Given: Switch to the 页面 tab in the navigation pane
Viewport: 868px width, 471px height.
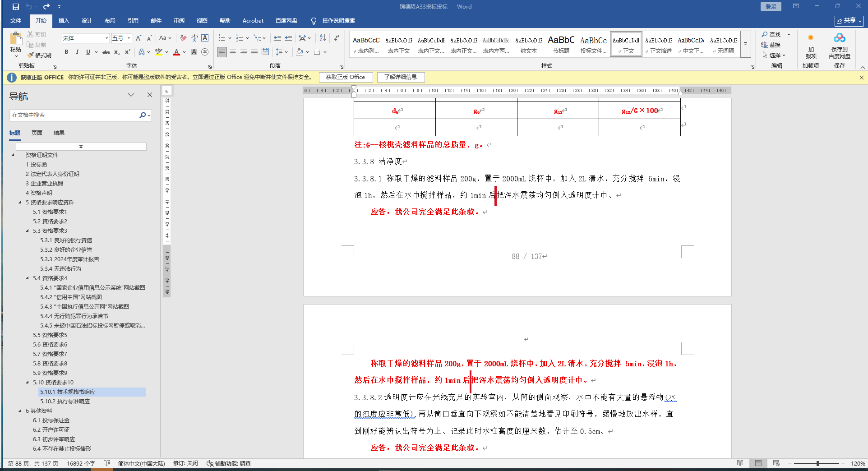Looking at the screenshot, I should click(37, 133).
